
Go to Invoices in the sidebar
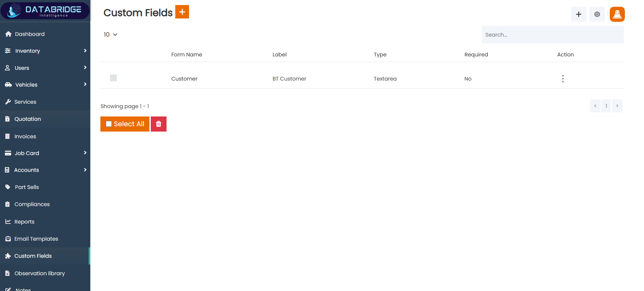(x=45, y=136)
